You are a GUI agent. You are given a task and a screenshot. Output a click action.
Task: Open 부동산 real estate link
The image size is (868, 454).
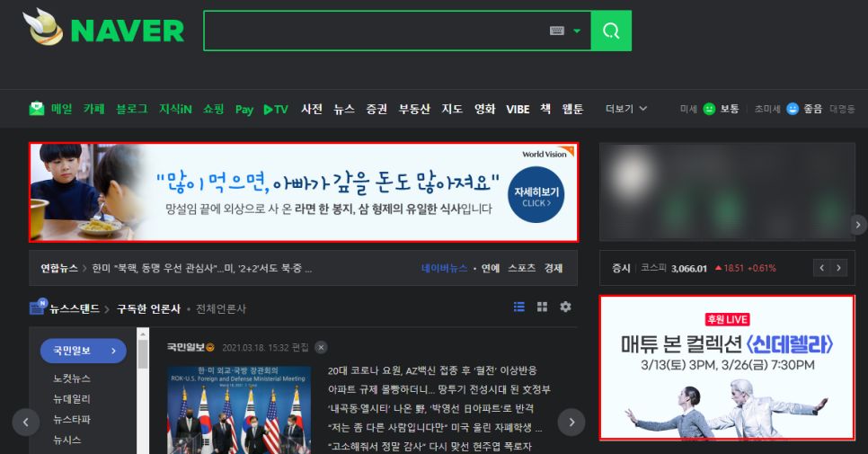(414, 109)
